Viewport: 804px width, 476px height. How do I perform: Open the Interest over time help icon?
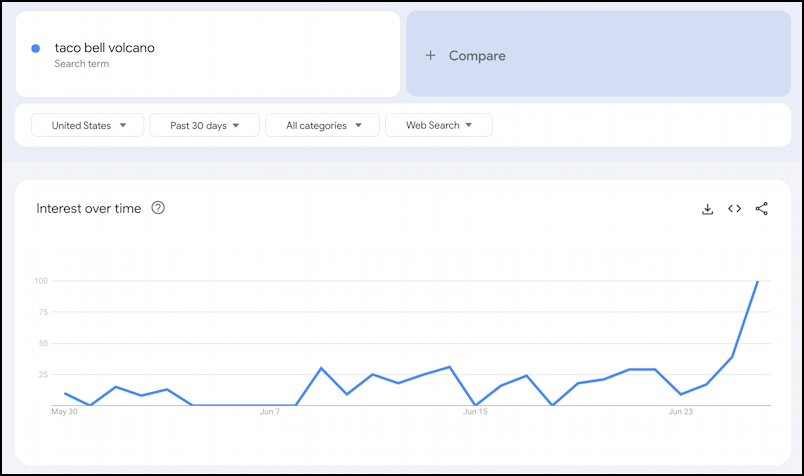(x=158, y=208)
